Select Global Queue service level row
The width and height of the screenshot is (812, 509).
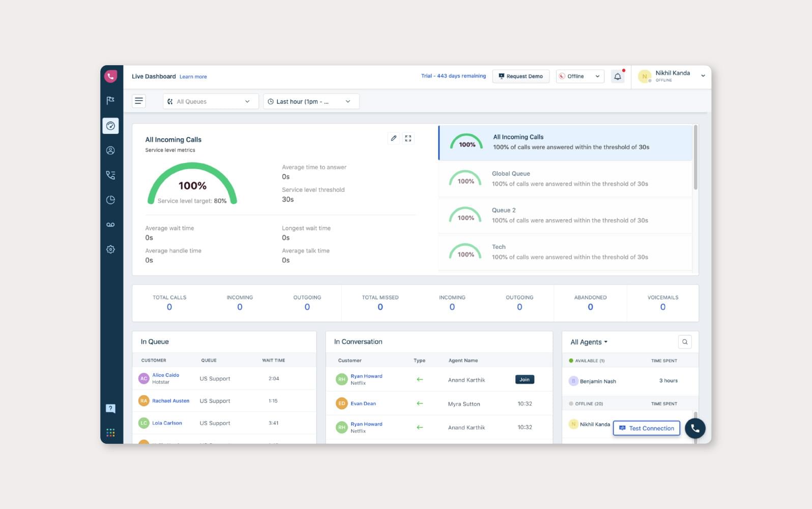[565, 179]
